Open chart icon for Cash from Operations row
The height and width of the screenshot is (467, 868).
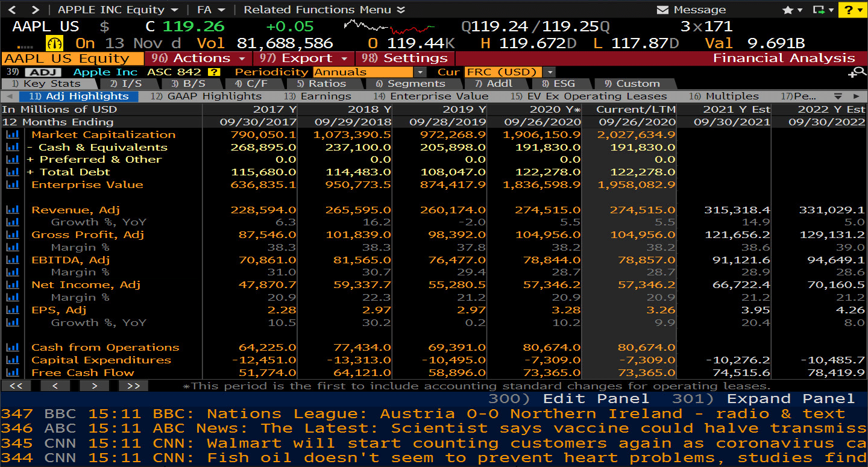(12, 348)
